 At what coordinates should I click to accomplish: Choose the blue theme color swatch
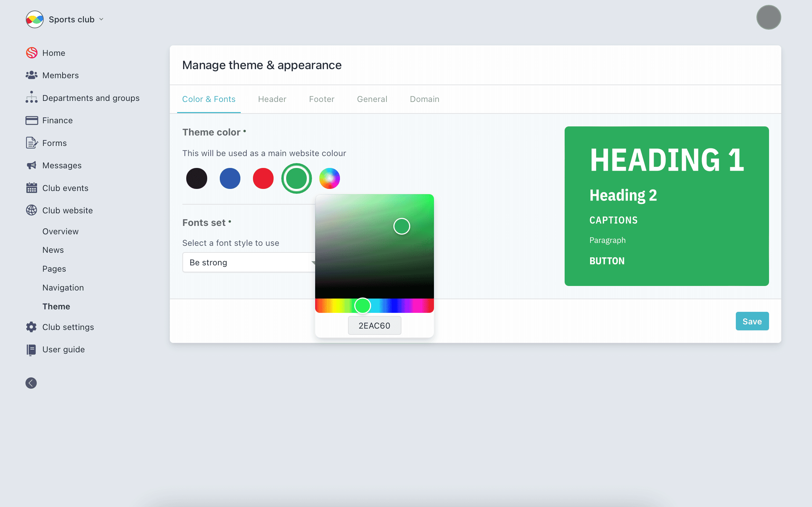(x=230, y=178)
